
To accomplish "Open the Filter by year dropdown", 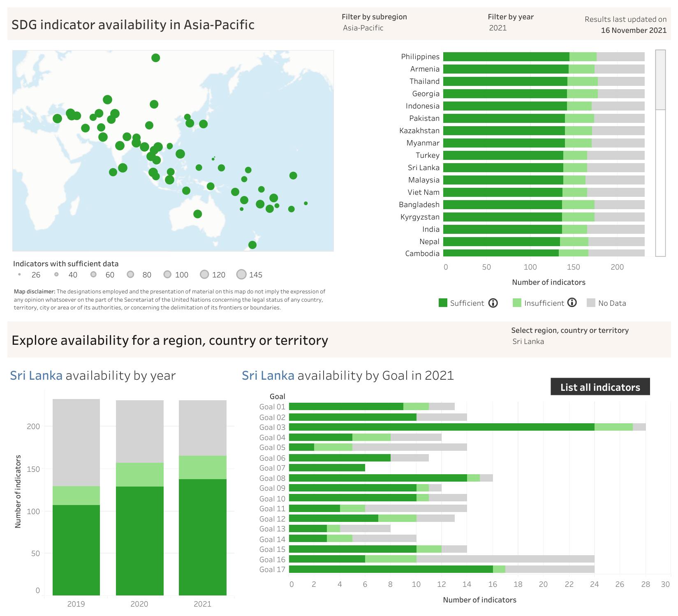I will coord(498,28).
